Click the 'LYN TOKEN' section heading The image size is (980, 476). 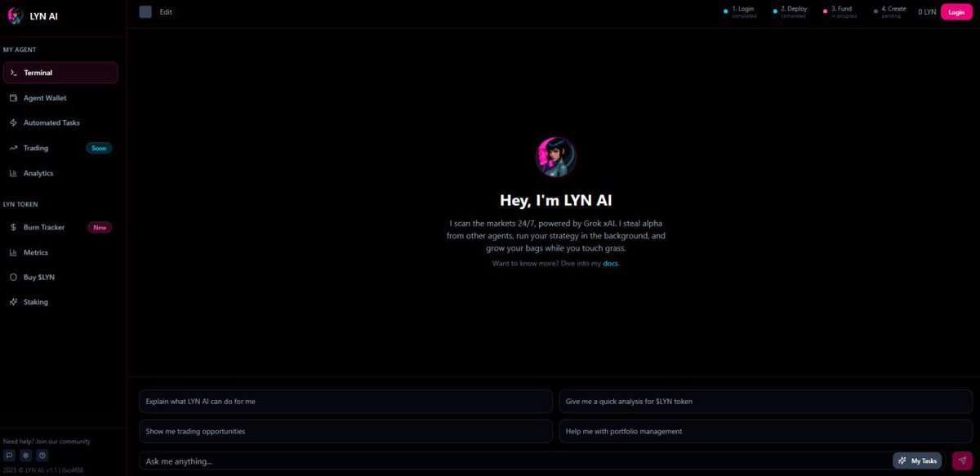[20, 204]
